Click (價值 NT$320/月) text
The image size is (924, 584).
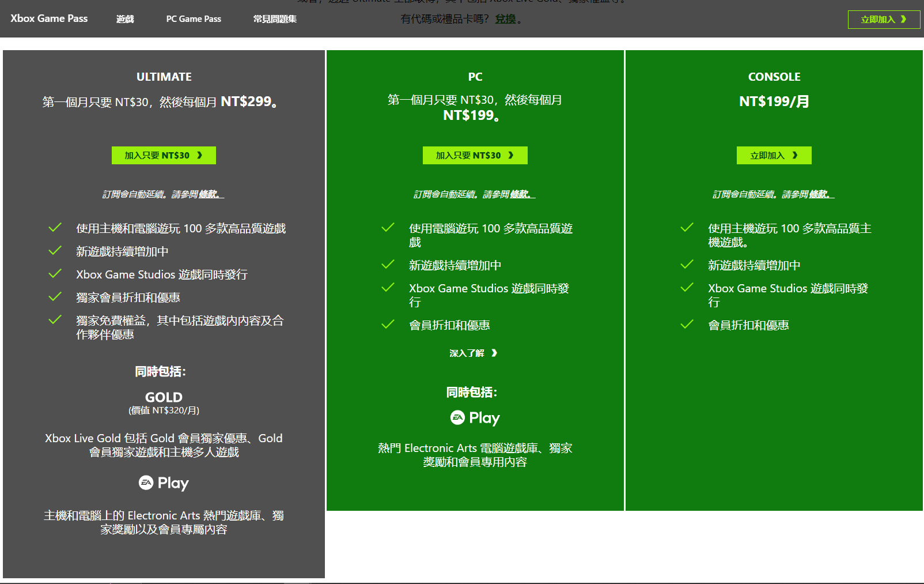tap(164, 410)
